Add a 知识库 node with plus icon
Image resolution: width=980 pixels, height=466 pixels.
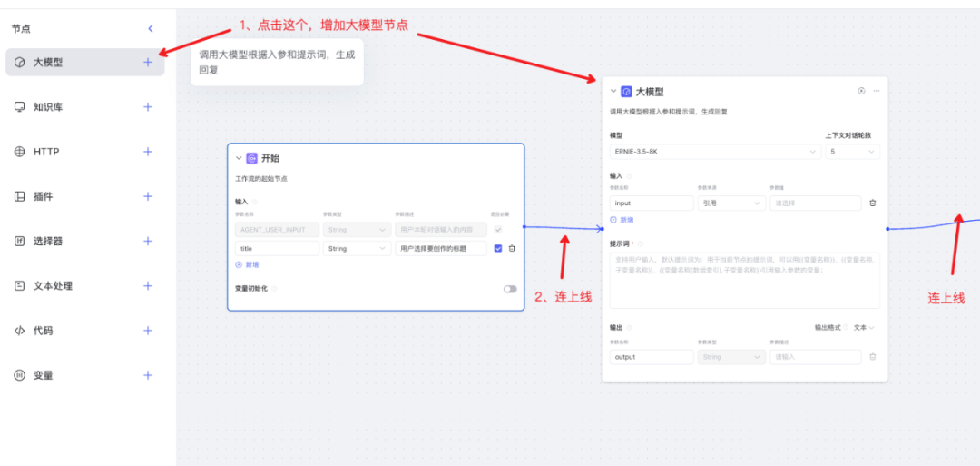pos(148,107)
